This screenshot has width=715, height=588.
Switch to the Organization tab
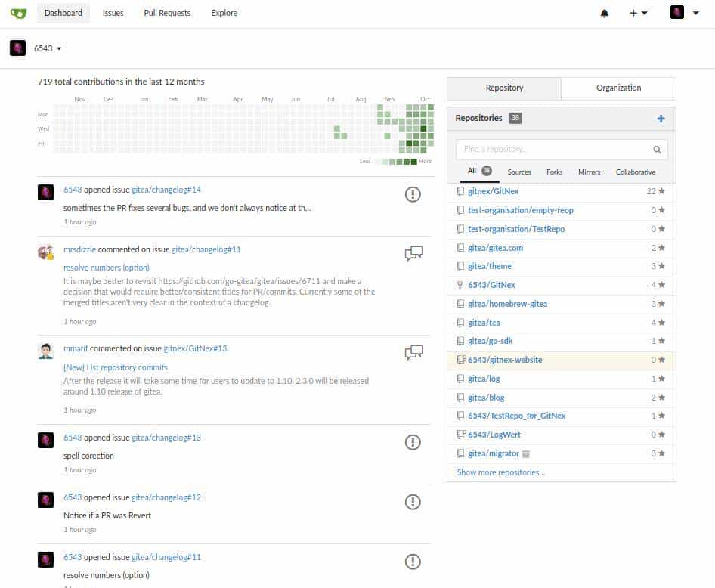pyautogui.click(x=618, y=88)
